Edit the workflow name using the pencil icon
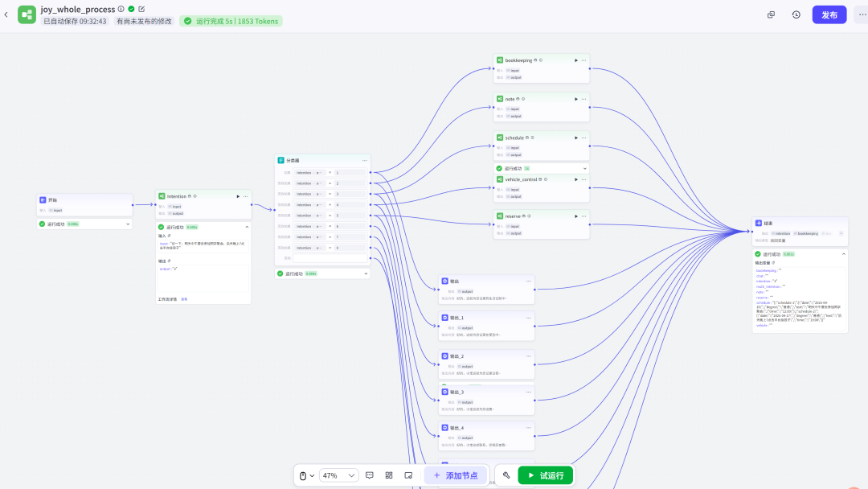Screen dimensions: 868x489 point(141,9)
